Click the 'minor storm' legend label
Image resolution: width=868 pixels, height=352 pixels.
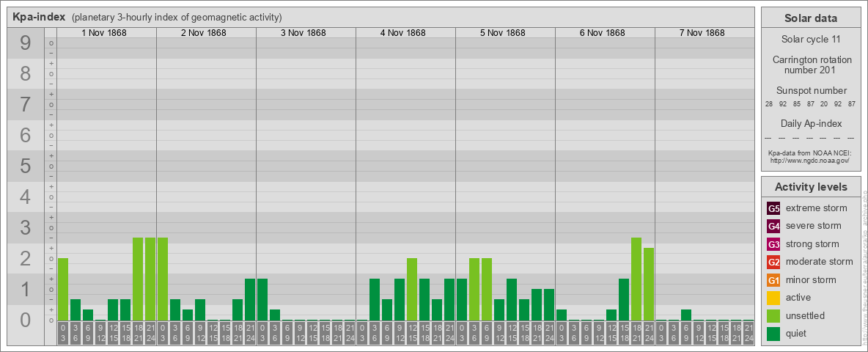point(811,279)
